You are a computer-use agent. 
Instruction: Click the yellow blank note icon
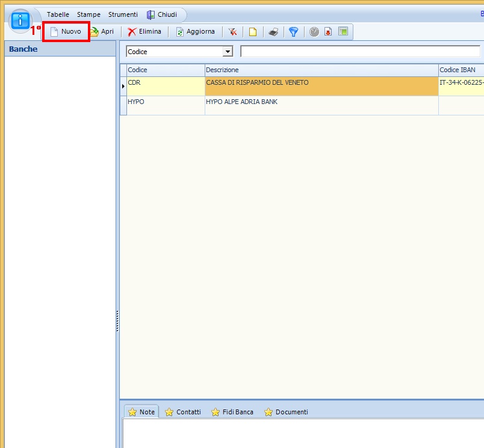253,32
